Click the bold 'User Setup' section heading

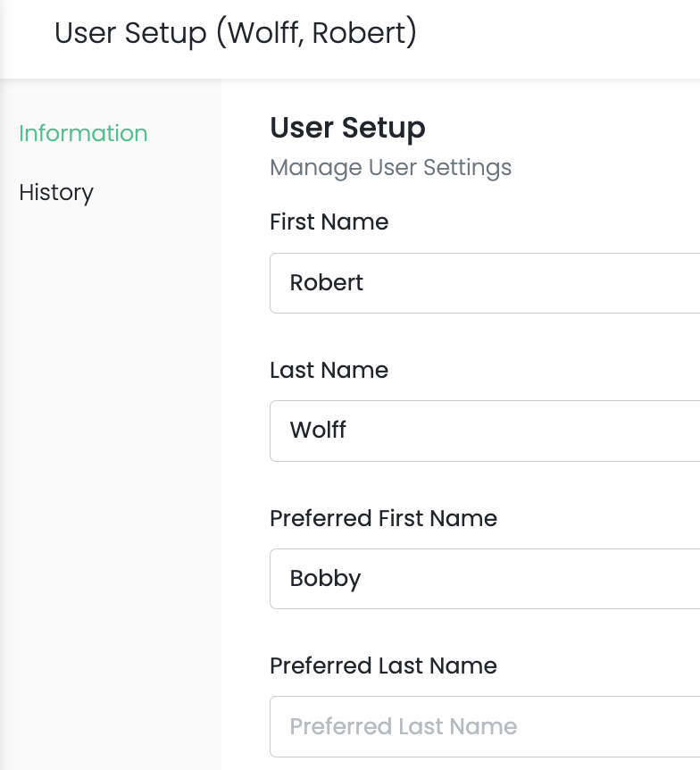347,128
